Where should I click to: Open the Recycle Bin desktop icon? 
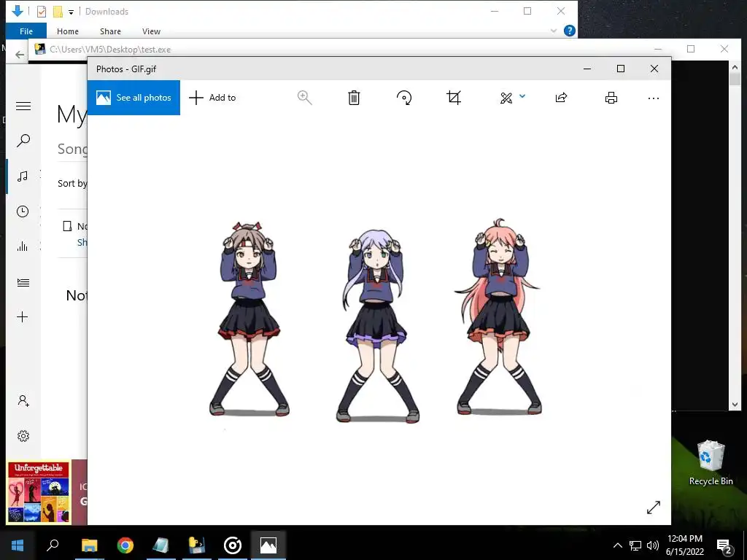[x=711, y=463]
